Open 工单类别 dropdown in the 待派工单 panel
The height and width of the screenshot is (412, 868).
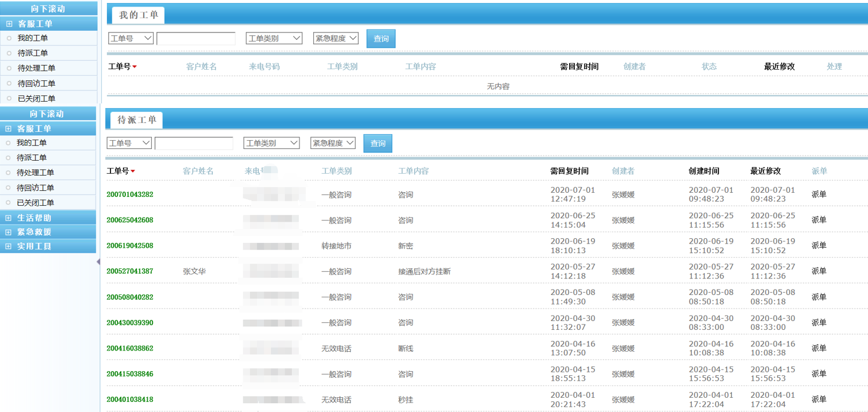pyautogui.click(x=271, y=143)
